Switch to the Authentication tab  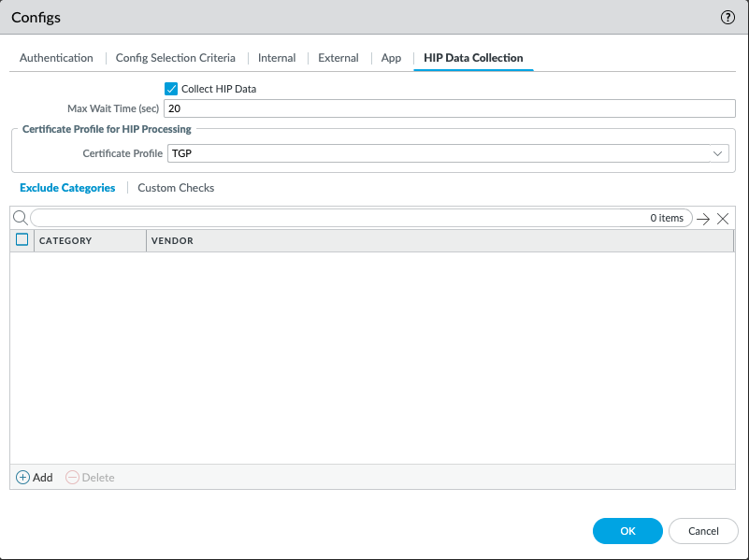[55, 58]
